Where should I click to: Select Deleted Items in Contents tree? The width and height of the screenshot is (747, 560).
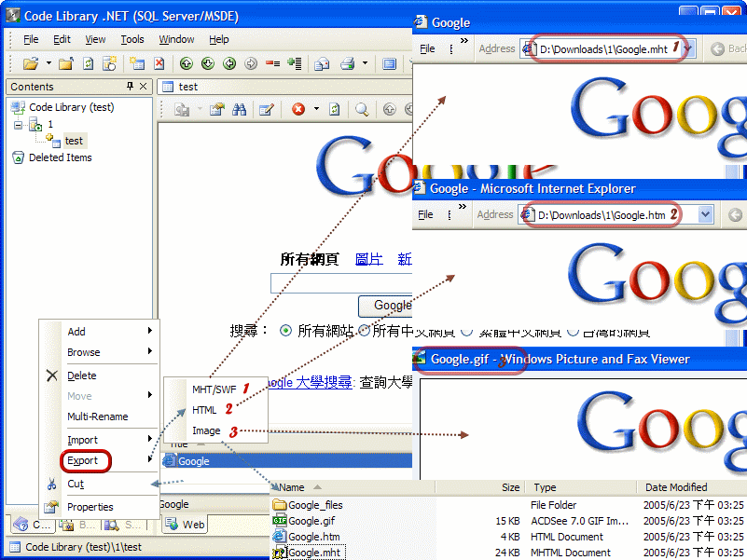click(x=60, y=157)
